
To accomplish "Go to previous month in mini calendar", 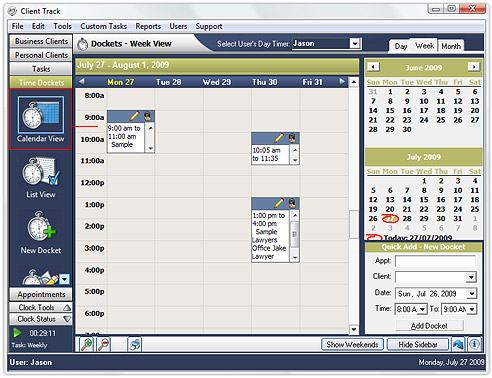I will (373, 67).
